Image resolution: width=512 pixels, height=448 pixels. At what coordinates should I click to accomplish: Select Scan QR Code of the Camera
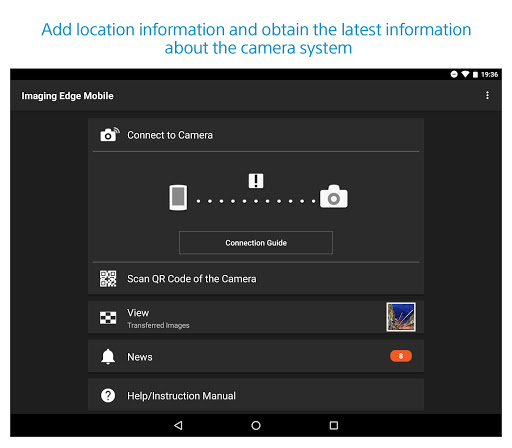256,279
